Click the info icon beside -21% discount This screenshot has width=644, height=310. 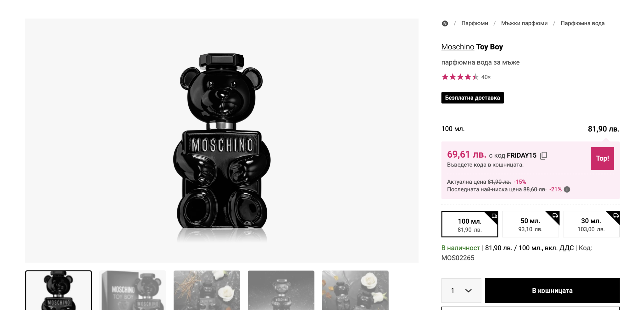coord(567,189)
